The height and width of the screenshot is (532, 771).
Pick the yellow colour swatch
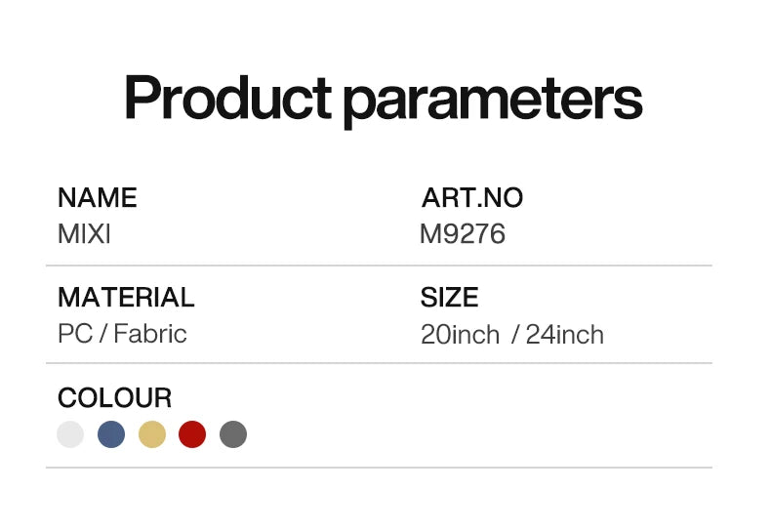coord(152,434)
